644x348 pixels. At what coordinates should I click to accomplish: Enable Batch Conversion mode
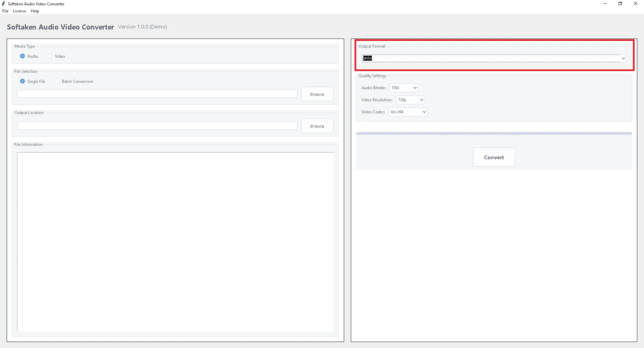(x=57, y=81)
